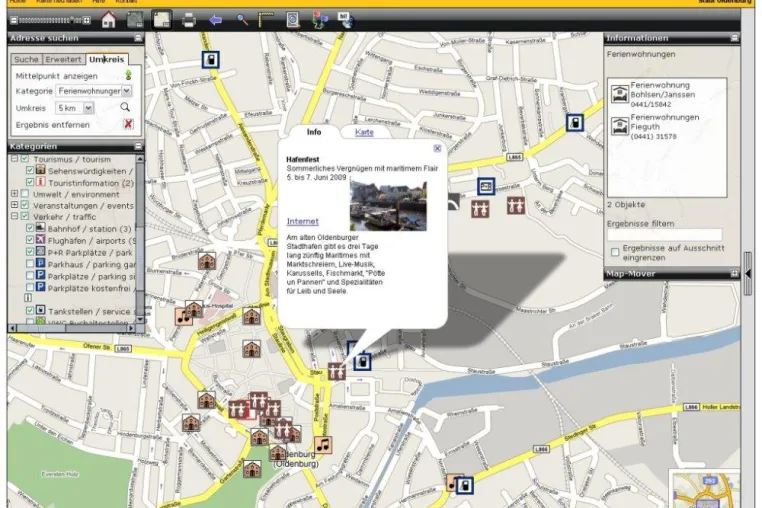Click the globe icon in the toolbar
Image resolution: width=762 pixels, height=508 pixels.
[x=346, y=20]
